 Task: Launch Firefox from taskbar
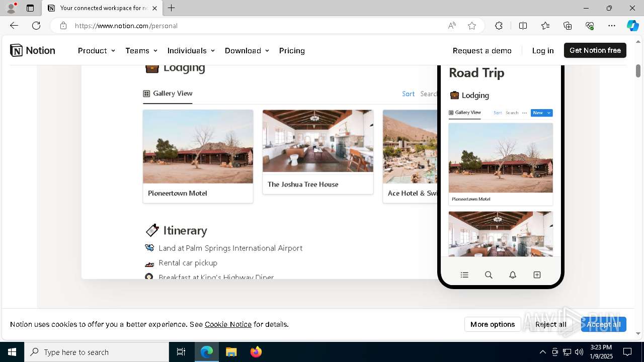point(256,352)
